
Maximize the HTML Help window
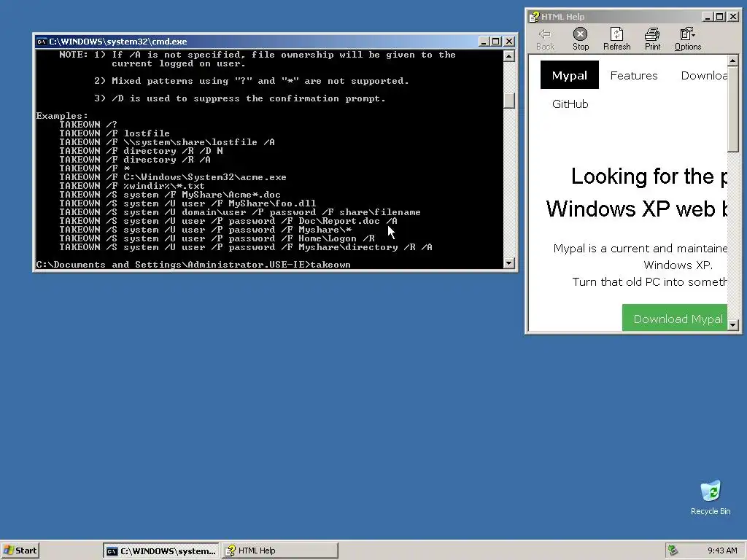click(719, 17)
